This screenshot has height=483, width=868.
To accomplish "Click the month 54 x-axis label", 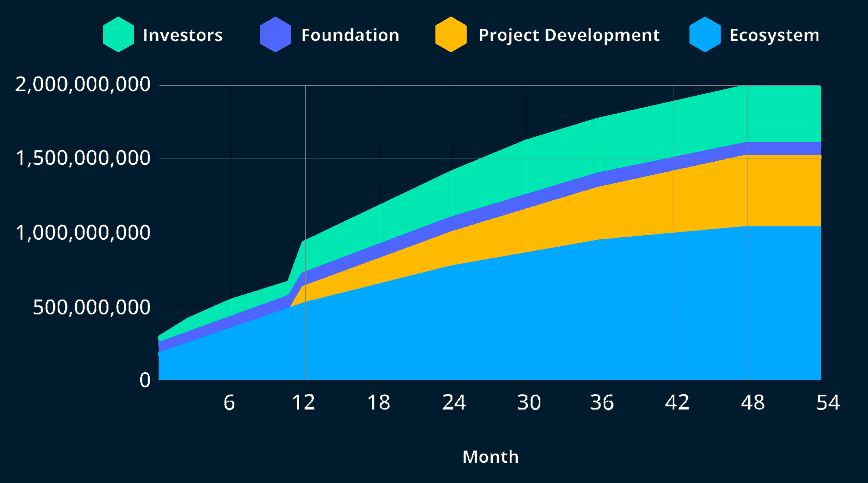I will click(828, 402).
